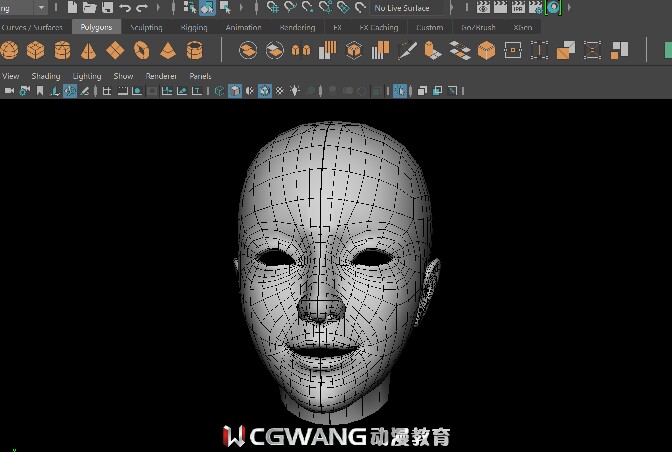Create a new scene file
Viewport: 672px width, 452px height.
(x=72, y=7)
